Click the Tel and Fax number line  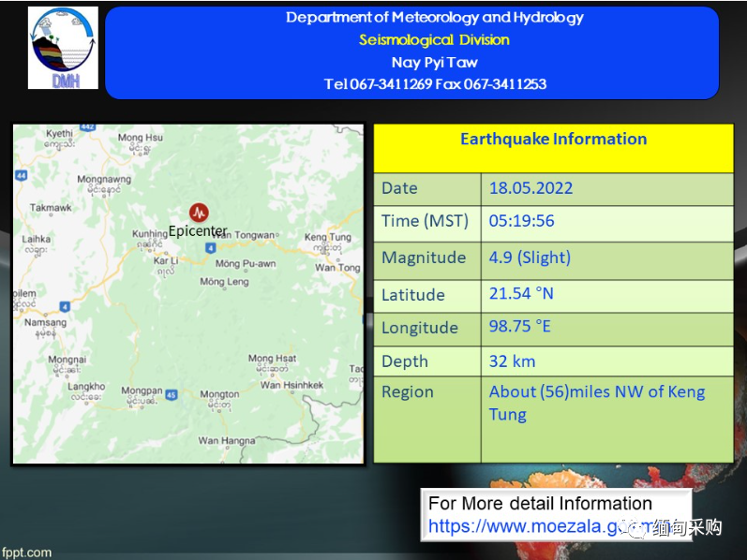coord(435,84)
